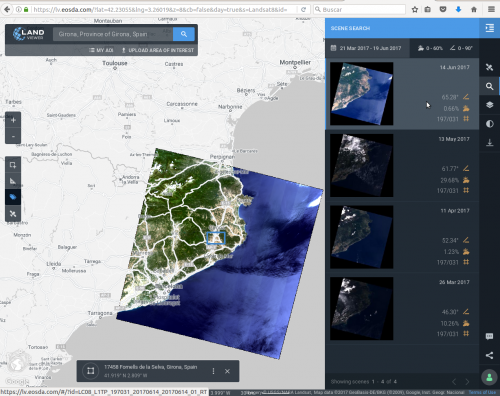
Task: Click the AOI bounding box icon at bottom
Action: [90, 371]
